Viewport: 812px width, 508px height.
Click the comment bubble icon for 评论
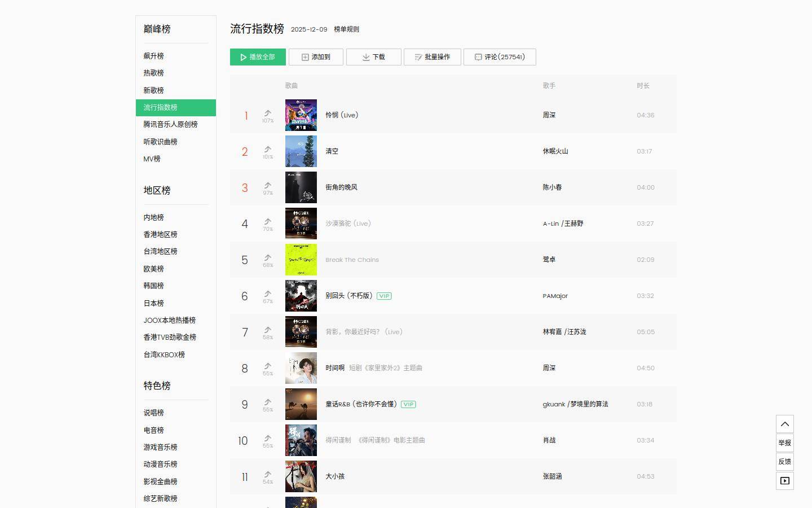coord(478,57)
